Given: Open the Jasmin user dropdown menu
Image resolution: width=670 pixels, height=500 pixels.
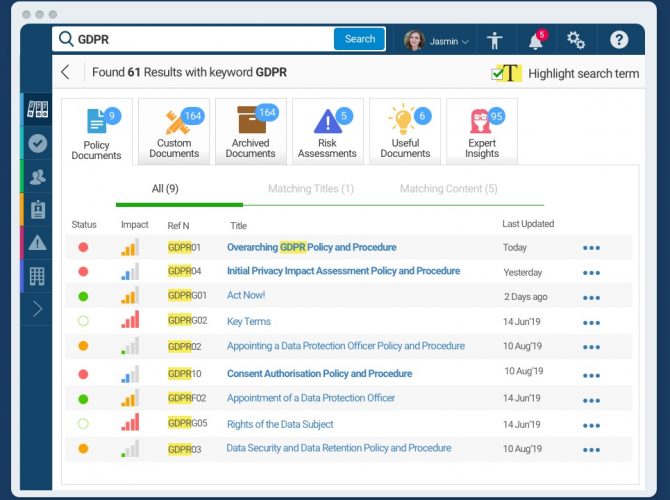Looking at the screenshot, I should 437,41.
